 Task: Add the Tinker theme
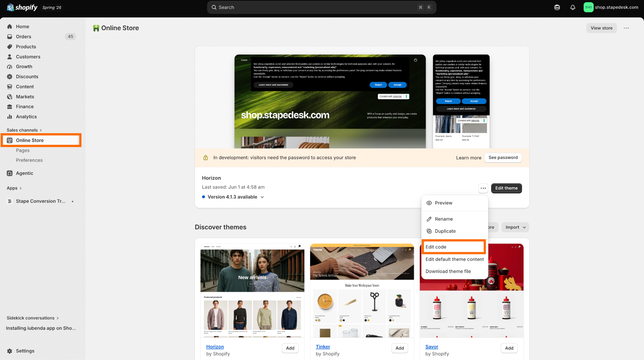[x=400, y=348]
